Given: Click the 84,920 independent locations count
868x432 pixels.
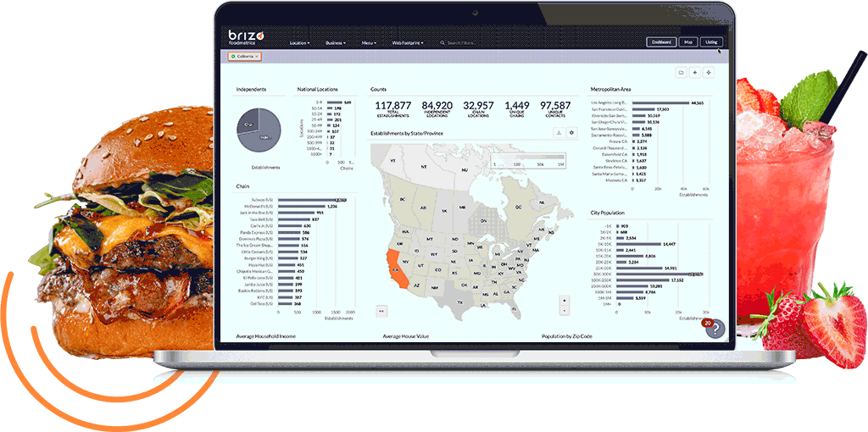Looking at the screenshot, I should click(x=437, y=105).
